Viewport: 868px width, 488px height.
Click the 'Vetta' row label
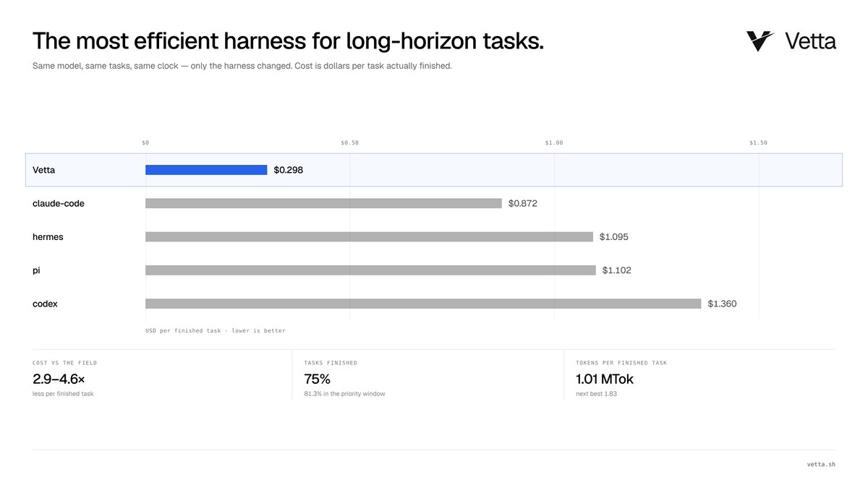tap(43, 170)
